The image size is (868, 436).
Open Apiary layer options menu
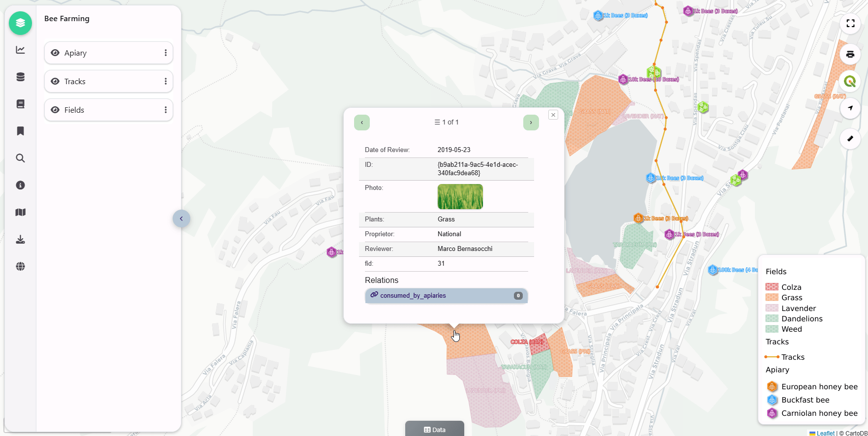(x=165, y=53)
